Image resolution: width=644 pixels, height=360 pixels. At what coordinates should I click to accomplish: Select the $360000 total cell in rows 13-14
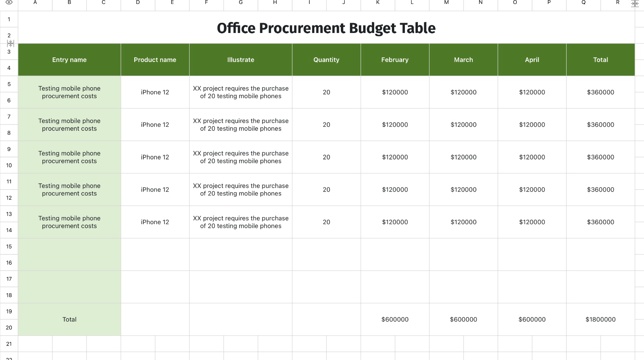point(600,222)
